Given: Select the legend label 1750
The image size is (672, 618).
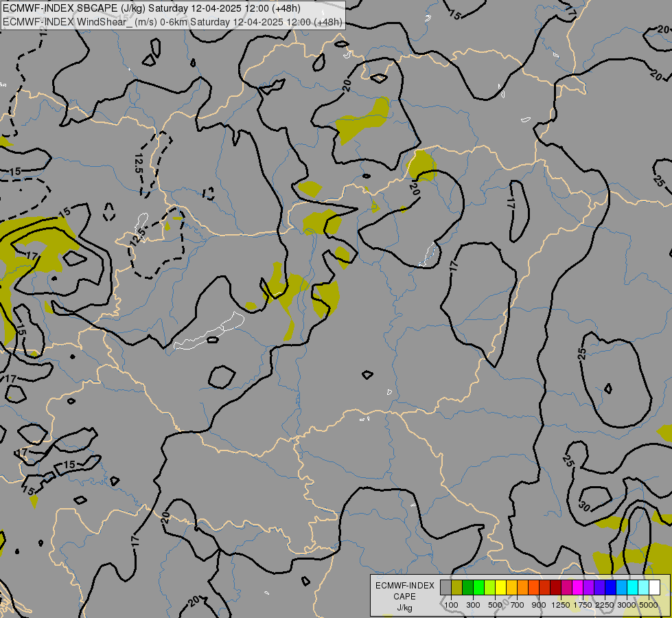Looking at the screenshot, I should point(583,605).
